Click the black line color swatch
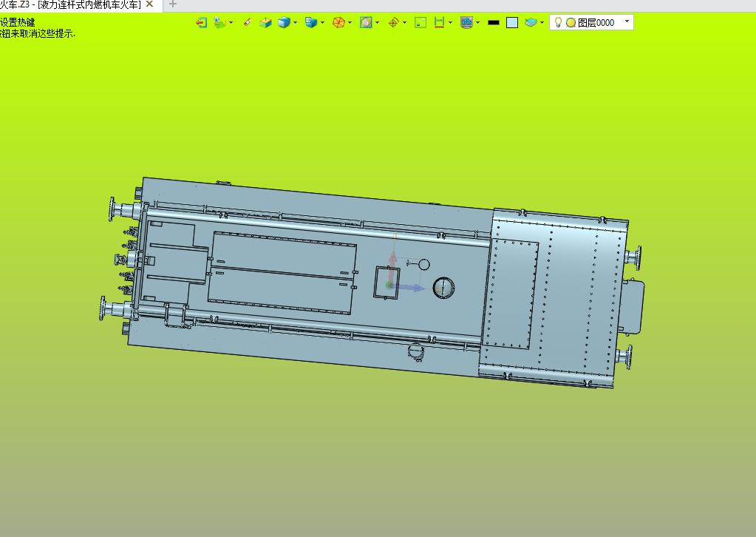This screenshot has width=756, height=537. [494, 23]
